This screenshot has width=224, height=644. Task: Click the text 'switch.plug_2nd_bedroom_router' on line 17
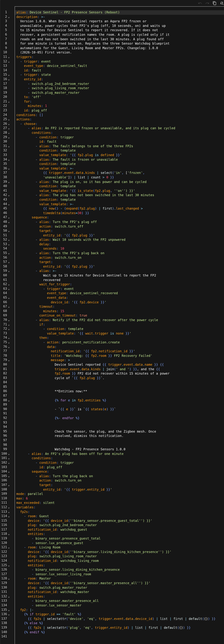click(x=60, y=84)
